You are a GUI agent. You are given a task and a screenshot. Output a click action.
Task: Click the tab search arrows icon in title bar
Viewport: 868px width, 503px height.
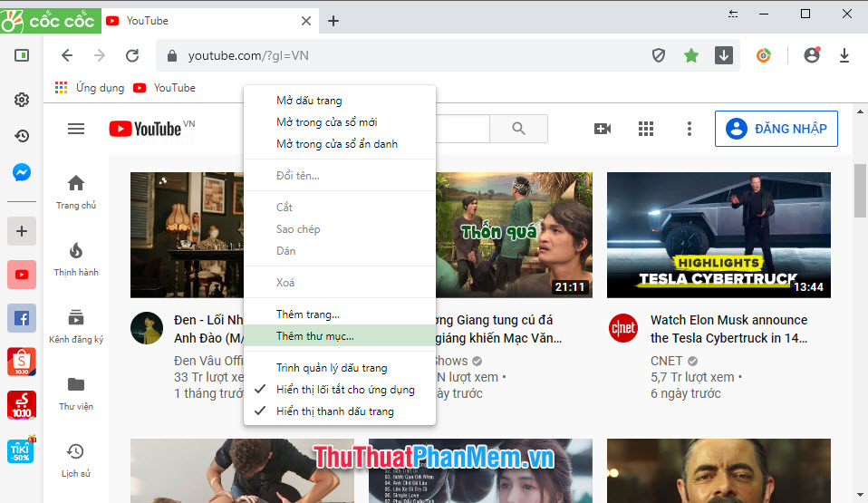[733, 15]
